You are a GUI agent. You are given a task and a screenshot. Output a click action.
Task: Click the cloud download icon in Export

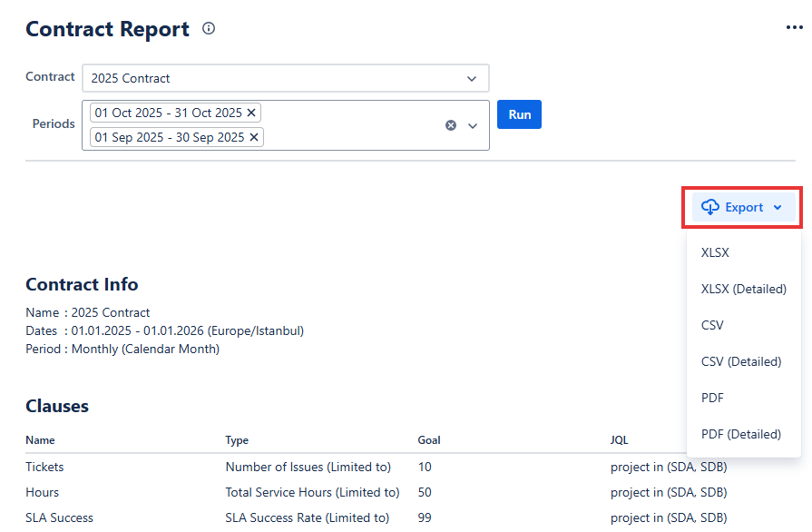click(710, 208)
